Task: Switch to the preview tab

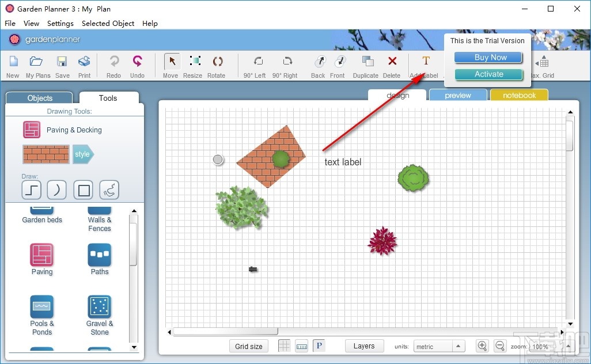Action: tap(458, 94)
